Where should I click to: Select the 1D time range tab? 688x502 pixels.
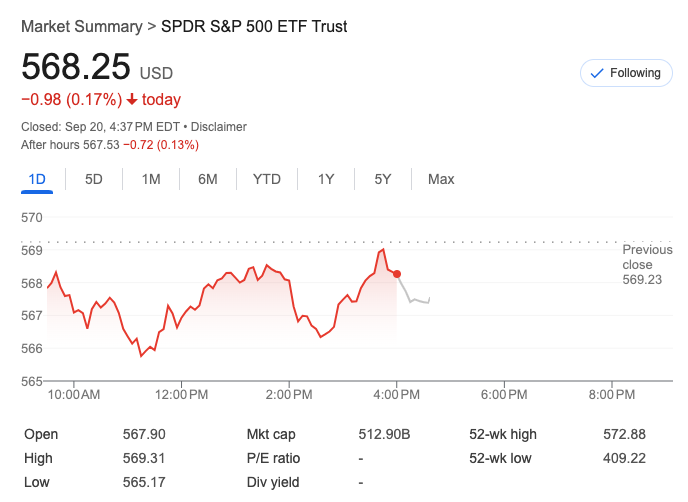(37, 179)
